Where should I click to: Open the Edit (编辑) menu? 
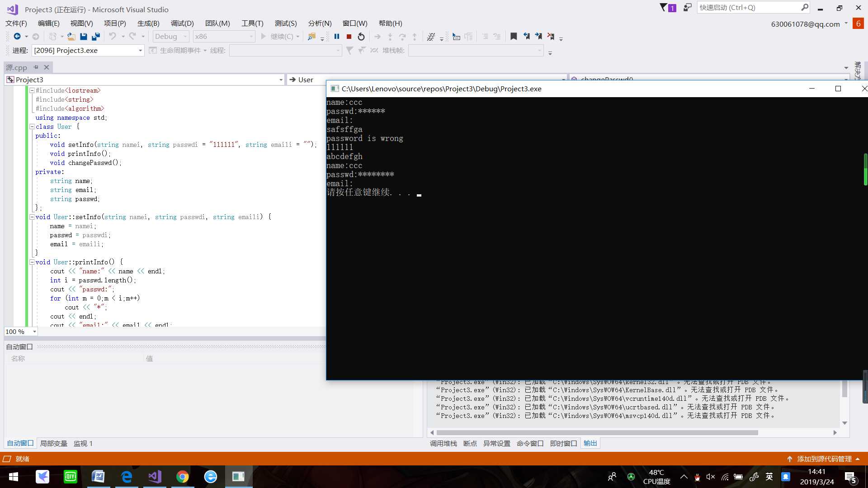(48, 23)
